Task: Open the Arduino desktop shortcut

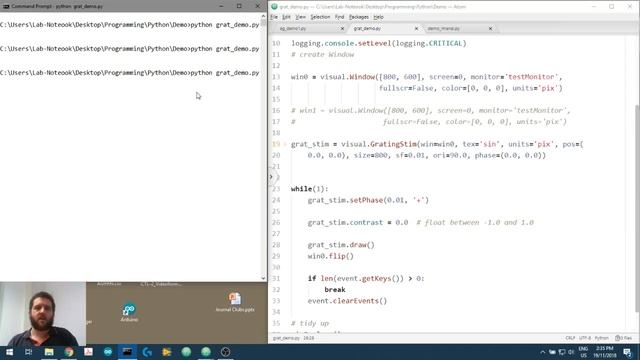Action: [129, 313]
